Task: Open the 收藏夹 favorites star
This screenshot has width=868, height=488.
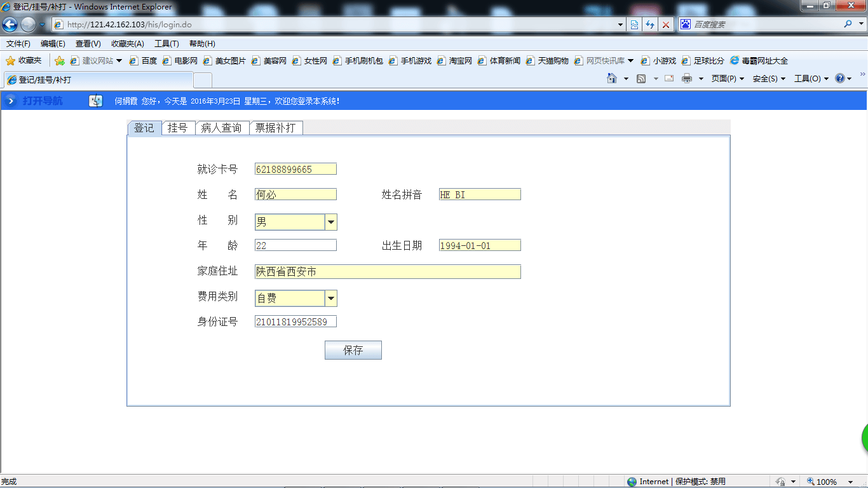Action: (x=11, y=60)
